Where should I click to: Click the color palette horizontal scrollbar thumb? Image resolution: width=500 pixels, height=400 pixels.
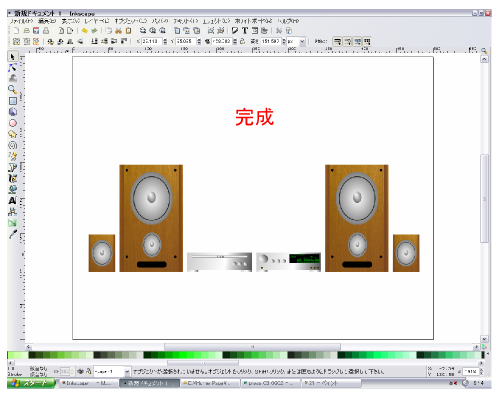click(x=203, y=363)
